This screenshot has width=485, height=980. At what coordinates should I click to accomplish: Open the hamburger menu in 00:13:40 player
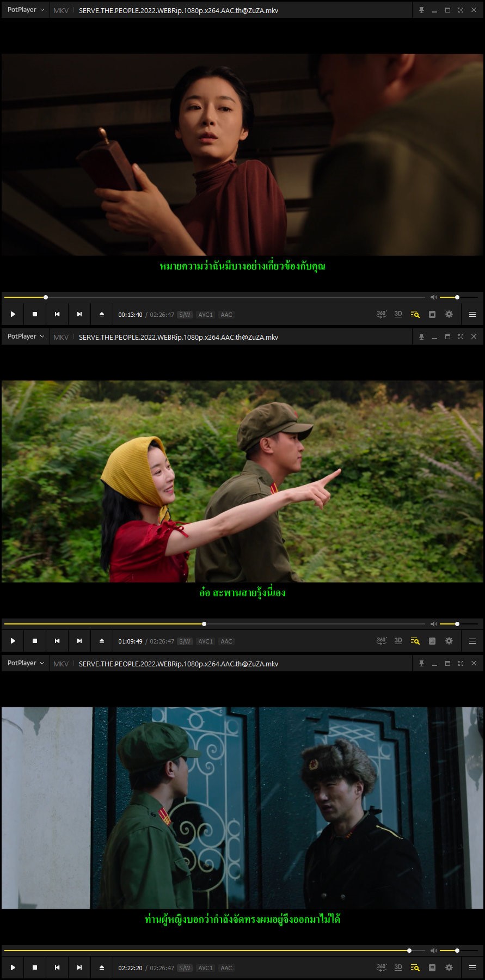point(472,314)
